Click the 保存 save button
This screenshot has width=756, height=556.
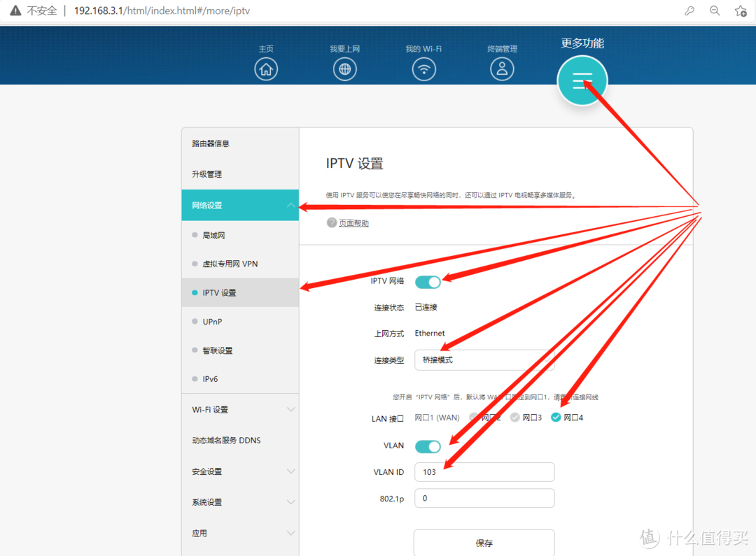[x=484, y=543]
